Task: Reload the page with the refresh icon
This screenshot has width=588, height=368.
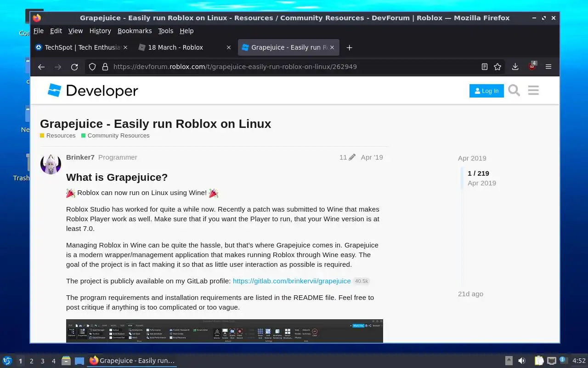Action: 74,67
